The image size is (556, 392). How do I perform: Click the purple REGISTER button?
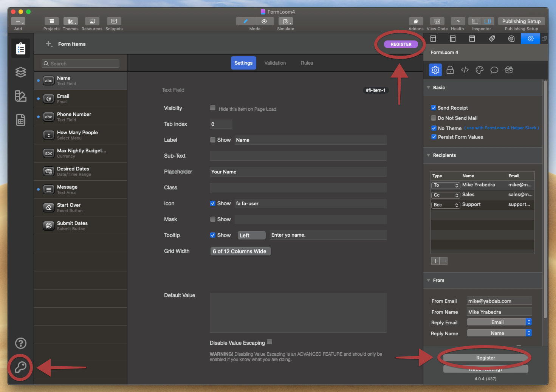[401, 44]
